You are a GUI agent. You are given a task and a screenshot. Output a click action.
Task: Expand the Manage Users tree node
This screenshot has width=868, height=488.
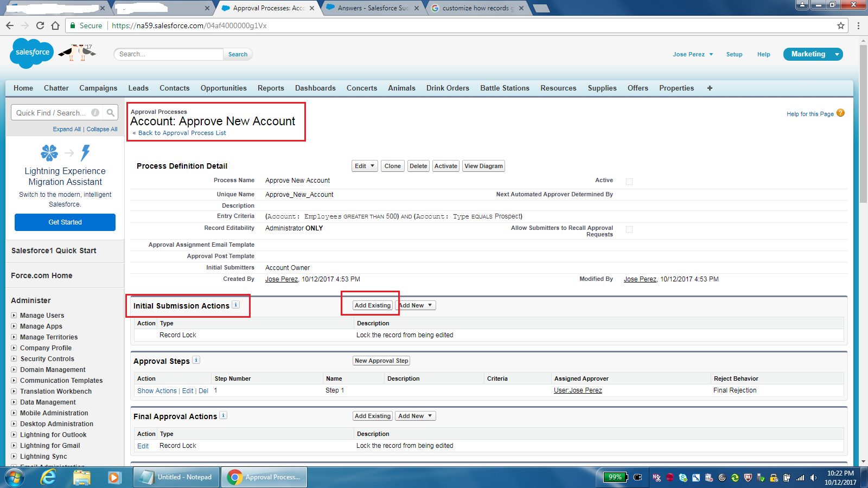(x=14, y=315)
